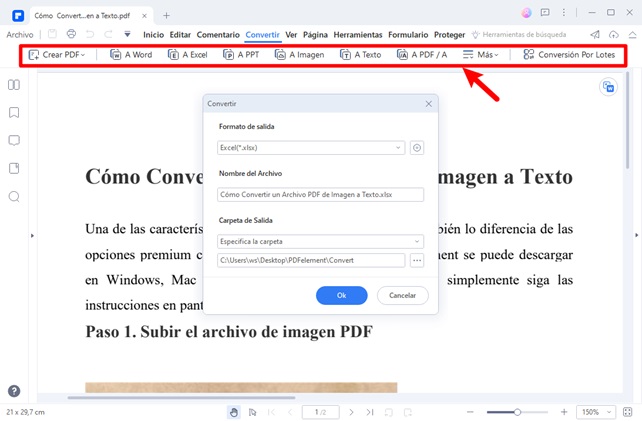This screenshot has width=642, height=421.
Task: Expand the right panel arrow
Action: [636, 235]
